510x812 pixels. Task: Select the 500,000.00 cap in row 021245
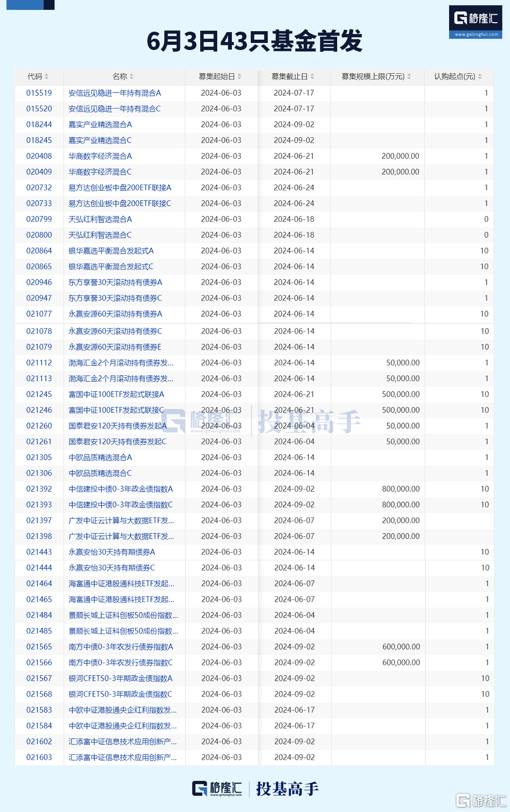(x=401, y=395)
